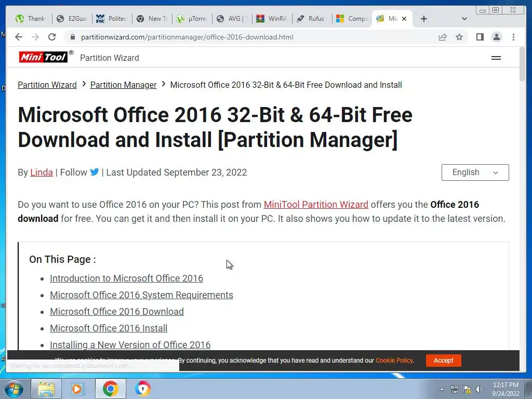This screenshot has width=532, height=399.
Task: Open the tray clock showing 12:17 PM
Action: point(506,389)
